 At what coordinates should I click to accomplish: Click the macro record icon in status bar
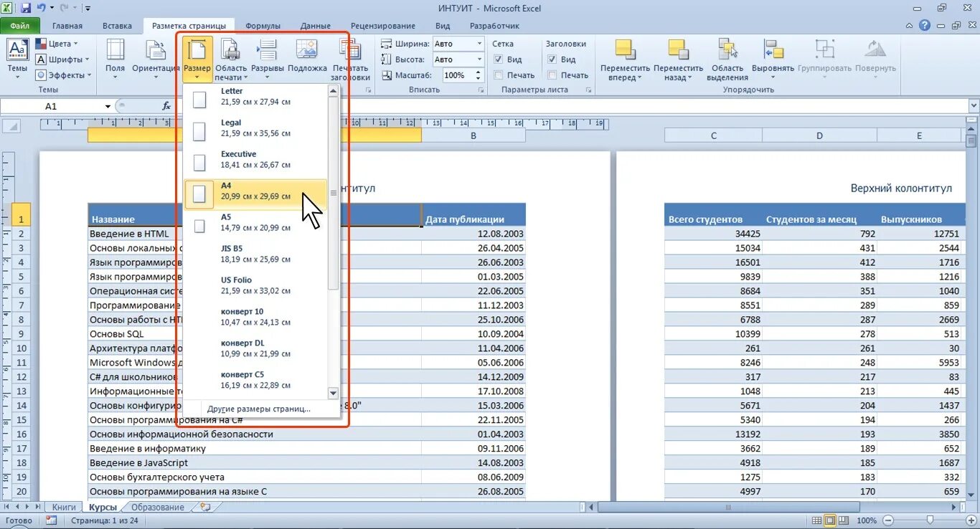51,520
